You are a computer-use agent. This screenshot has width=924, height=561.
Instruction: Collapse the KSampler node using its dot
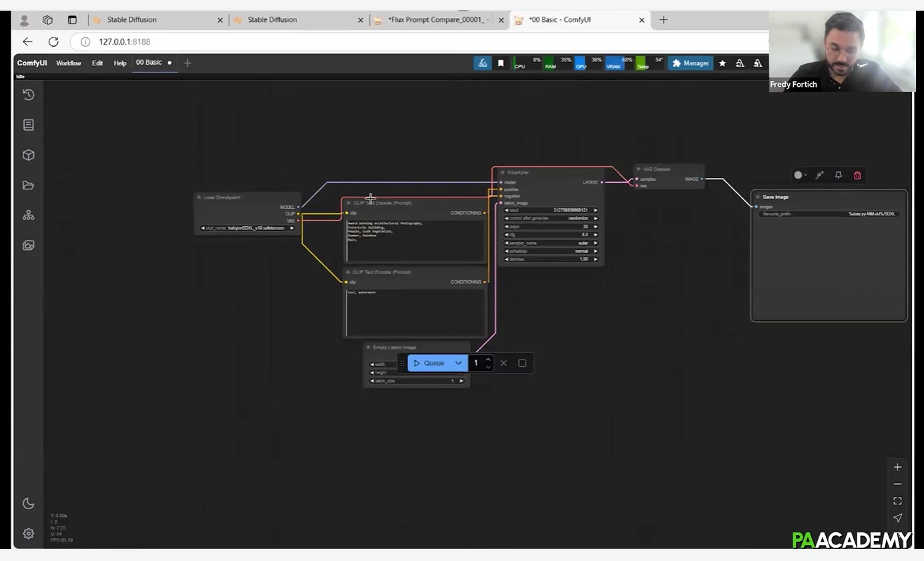pyautogui.click(x=502, y=173)
